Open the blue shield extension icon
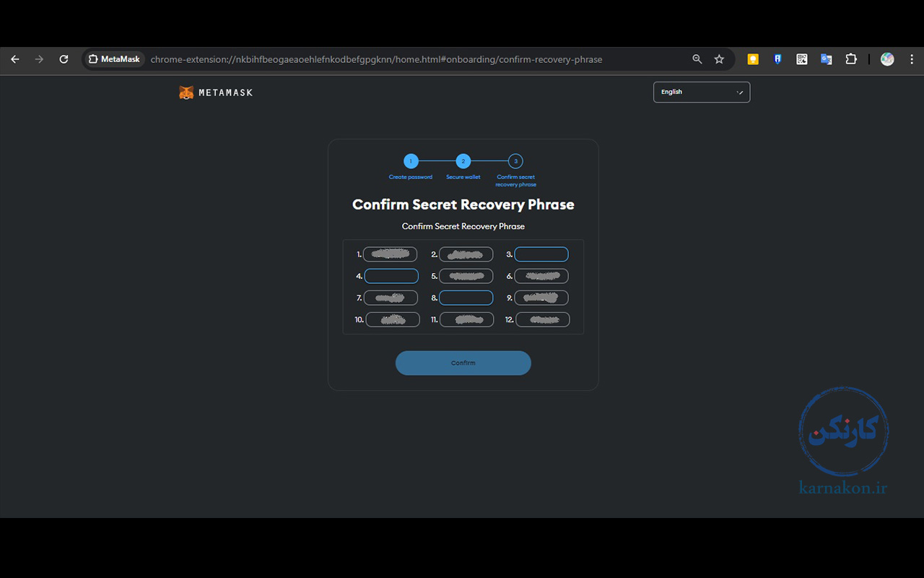 (x=777, y=59)
